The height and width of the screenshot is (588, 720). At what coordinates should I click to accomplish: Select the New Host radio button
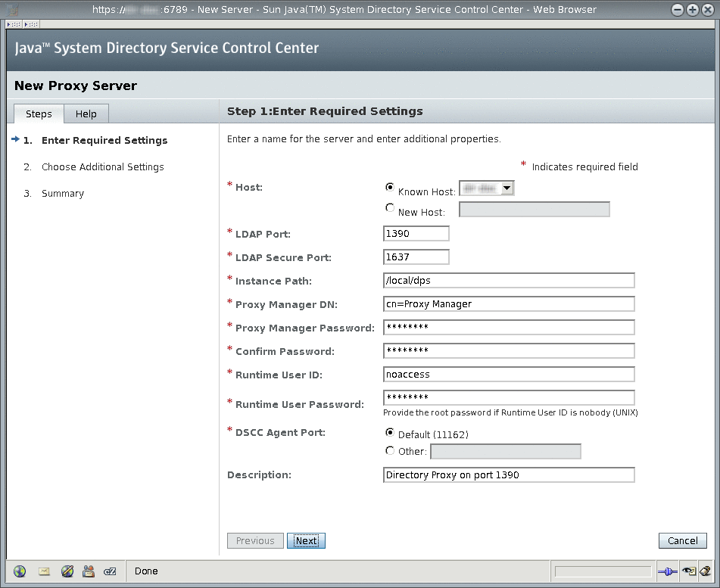(390, 208)
